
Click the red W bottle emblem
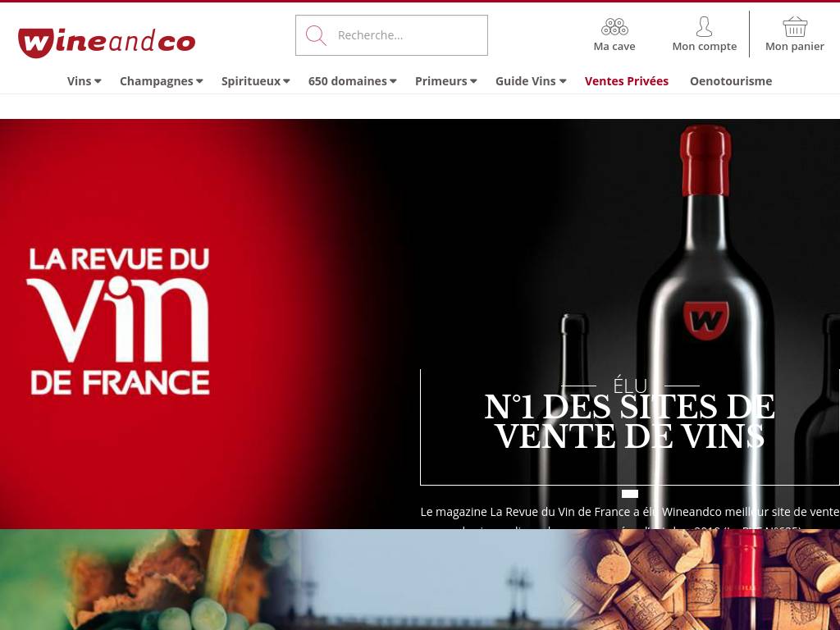coord(705,321)
